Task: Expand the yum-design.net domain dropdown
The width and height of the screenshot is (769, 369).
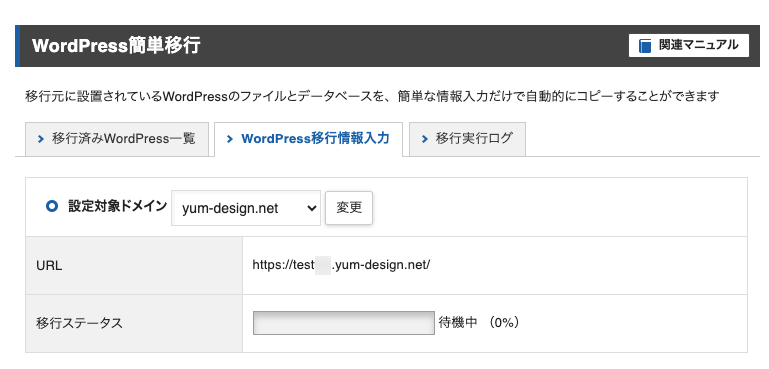Action: tap(246, 208)
